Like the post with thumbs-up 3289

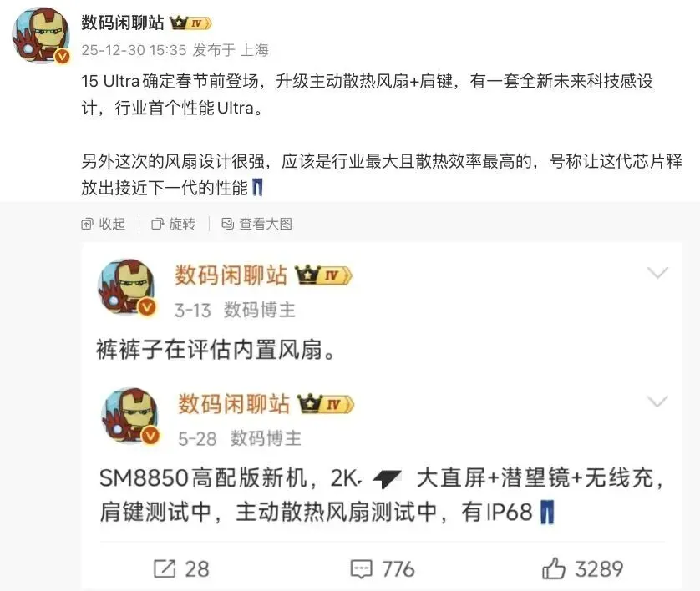[582, 569]
